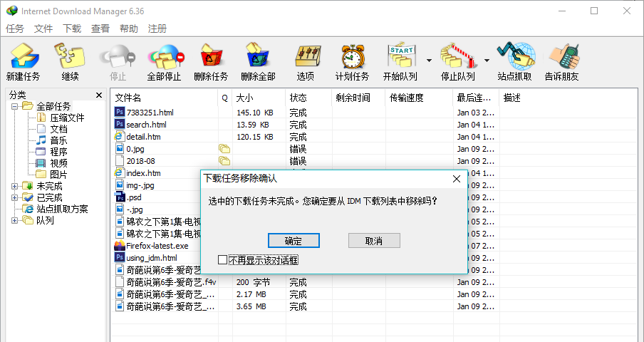644x342 pixels.
Task: Select the index.htm download row
Action: click(x=157, y=173)
